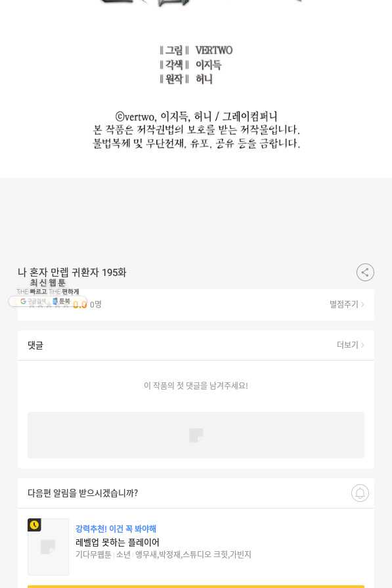Screen dimensions: 392x588
Task: Click the 강력추천! 이건 꼭 봐야해 label
Action: [116, 529]
